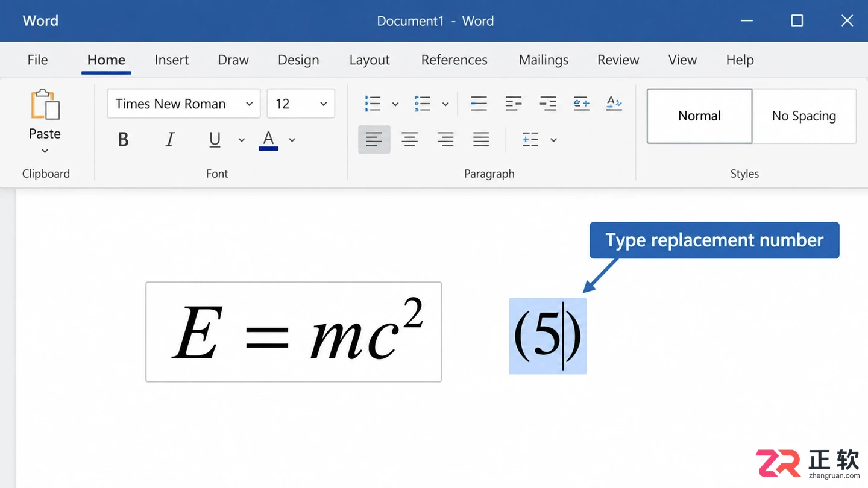
Task: Click the E = mc² equation box
Action: [x=294, y=332]
